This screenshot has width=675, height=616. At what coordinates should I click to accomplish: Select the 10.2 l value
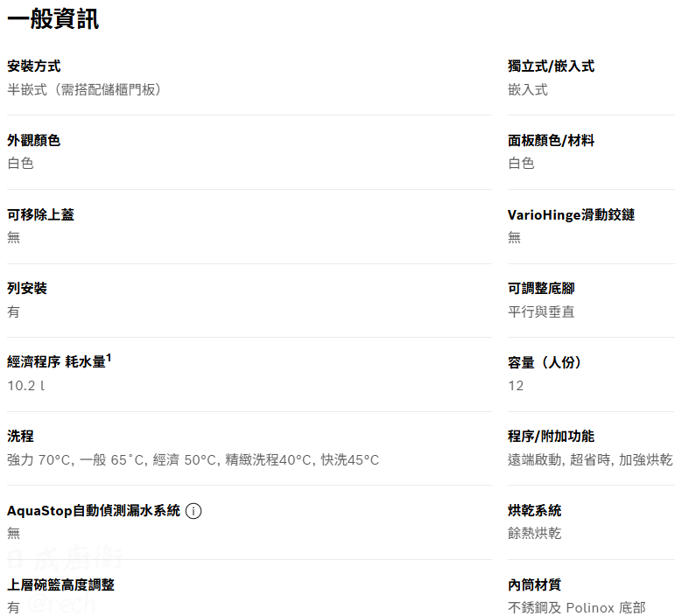[x=26, y=385]
